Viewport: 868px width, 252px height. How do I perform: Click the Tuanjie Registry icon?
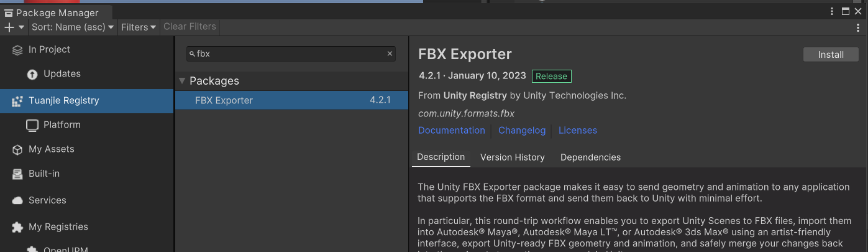coord(17,101)
